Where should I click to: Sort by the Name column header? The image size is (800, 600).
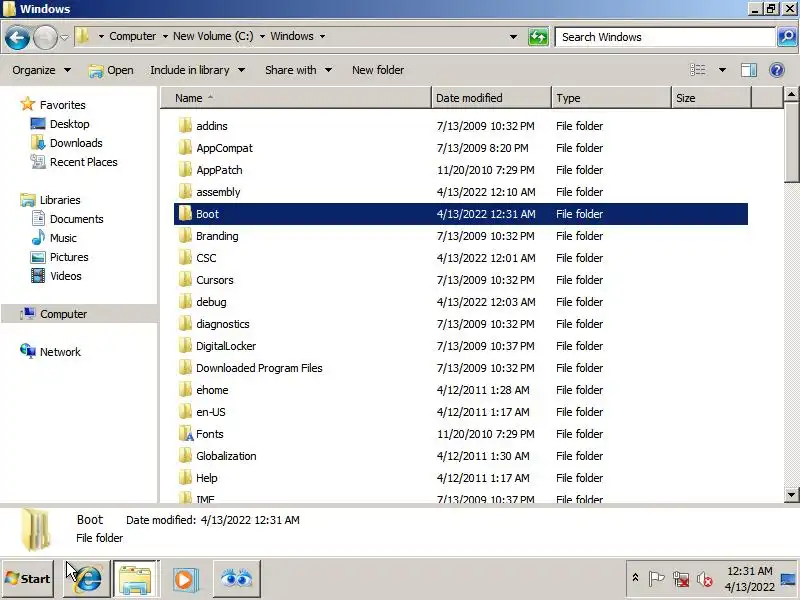[296, 98]
